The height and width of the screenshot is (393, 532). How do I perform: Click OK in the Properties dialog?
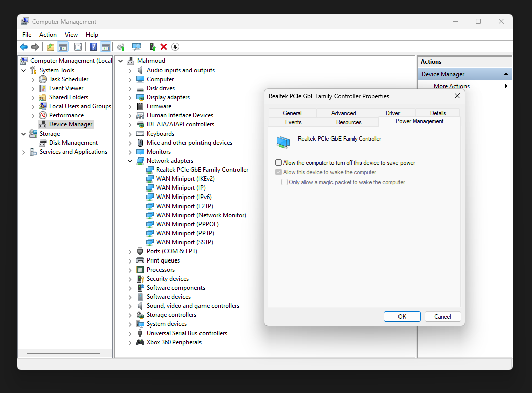point(402,316)
